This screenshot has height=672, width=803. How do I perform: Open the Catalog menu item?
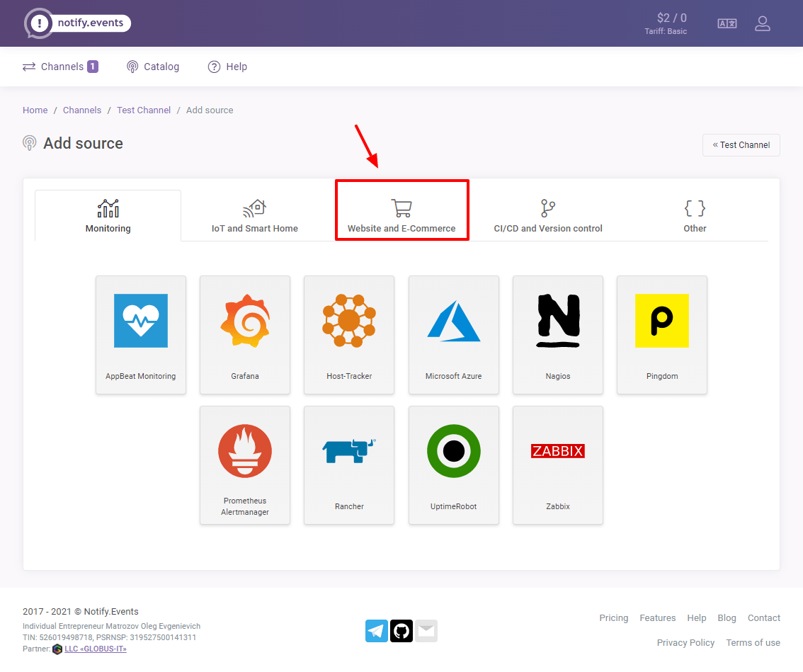pos(153,67)
